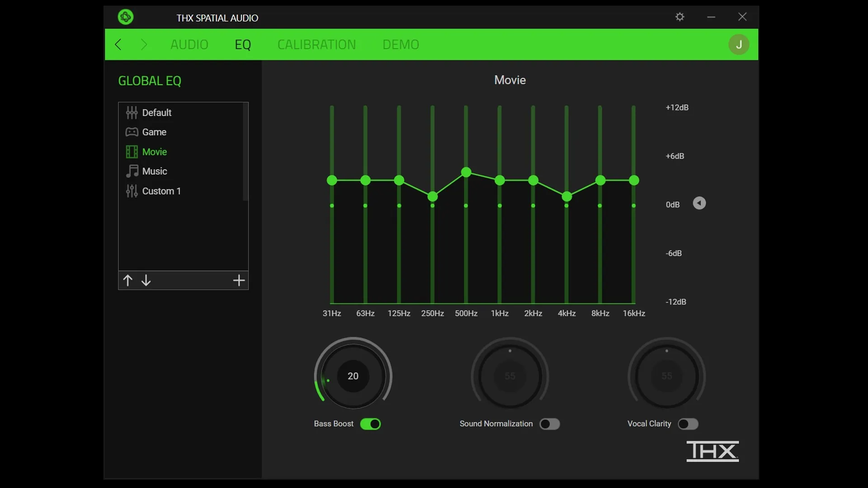Click the THX Spatial Audio logo icon
868x488 pixels.
[x=125, y=16]
